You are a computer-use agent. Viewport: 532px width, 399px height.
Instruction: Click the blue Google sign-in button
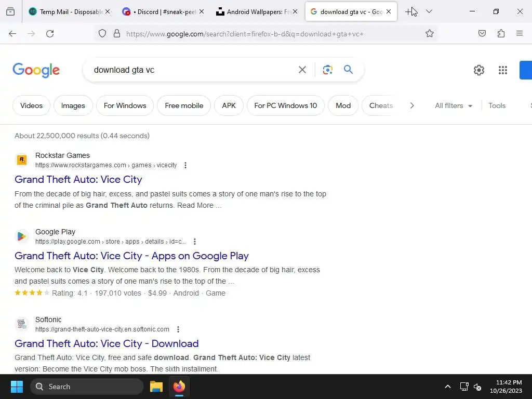[526, 70]
